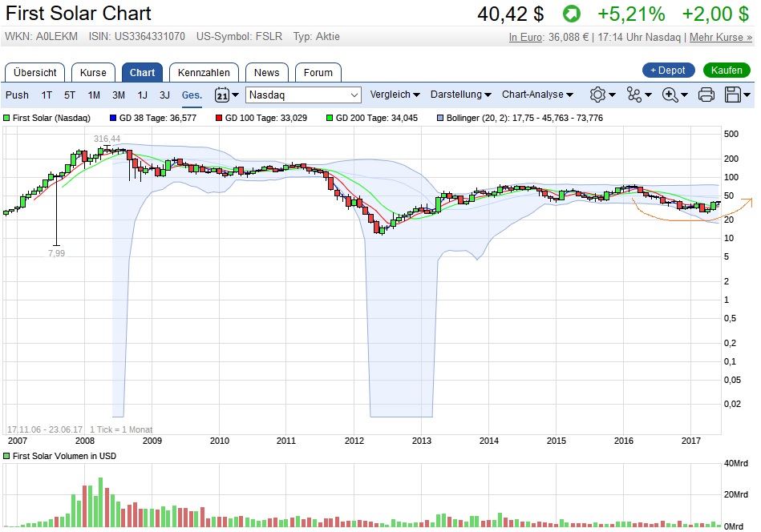This screenshot has width=761, height=532.
Task: Print the chart with printer icon
Action: pos(706,95)
